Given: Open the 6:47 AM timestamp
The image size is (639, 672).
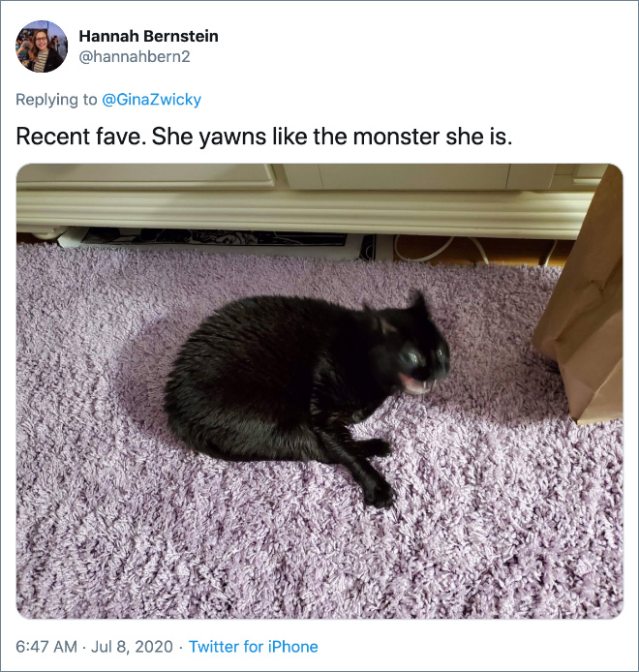Looking at the screenshot, I should point(46,646).
